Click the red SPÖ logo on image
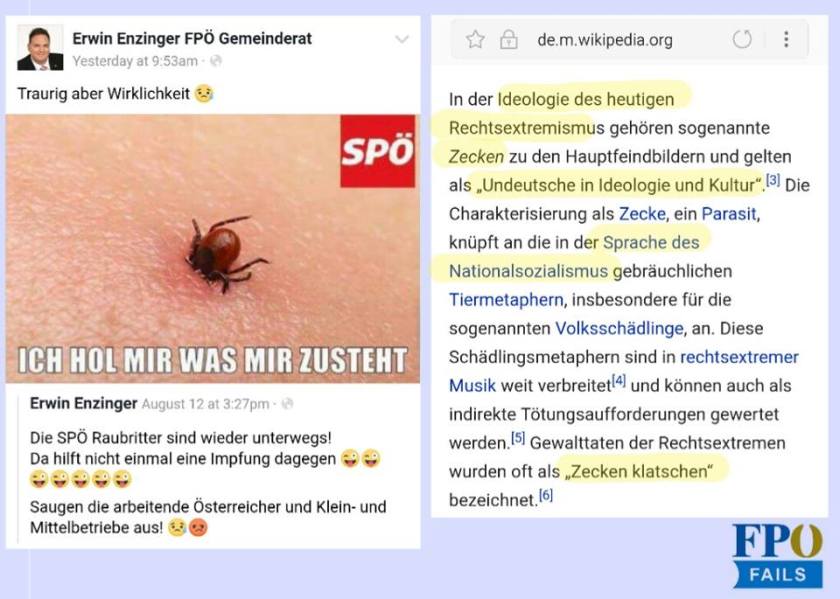840x599 pixels. tap(378, 151)
